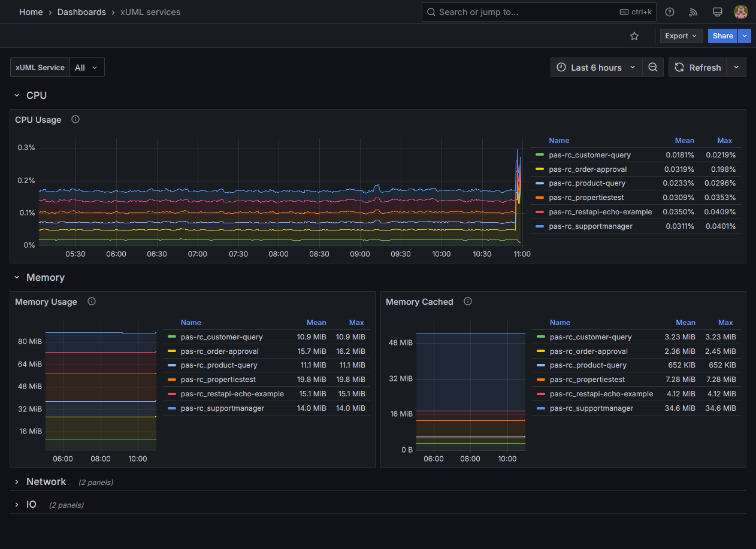This screenshot has height=549, width=756.
Task: Expand the IO row
Action: coord(31,505)
